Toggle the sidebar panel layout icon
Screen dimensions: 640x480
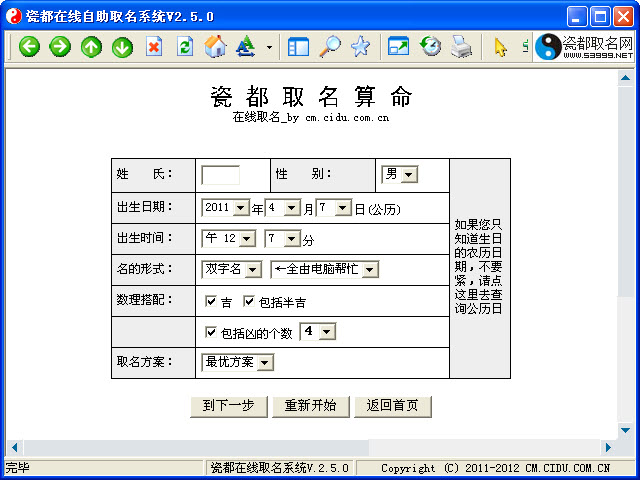pos(298,47)
